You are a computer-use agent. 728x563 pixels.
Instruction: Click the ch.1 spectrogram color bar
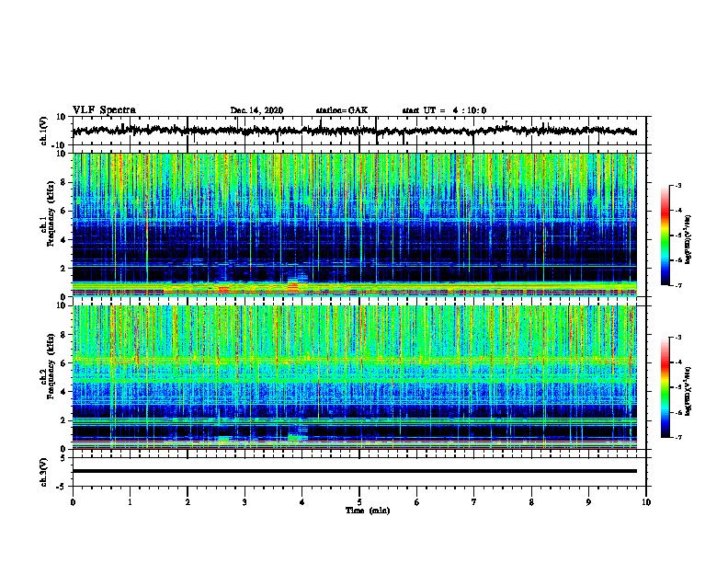coord(665,236)
